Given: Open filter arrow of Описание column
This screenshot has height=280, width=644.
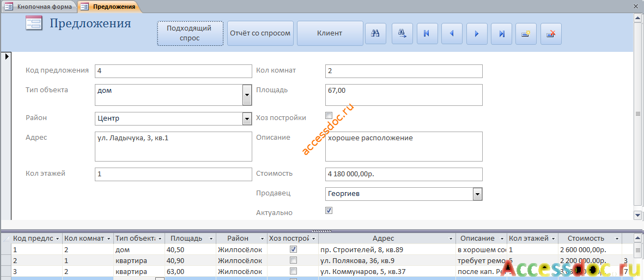Looking at the screenshot, I should (x=503, y=239).
